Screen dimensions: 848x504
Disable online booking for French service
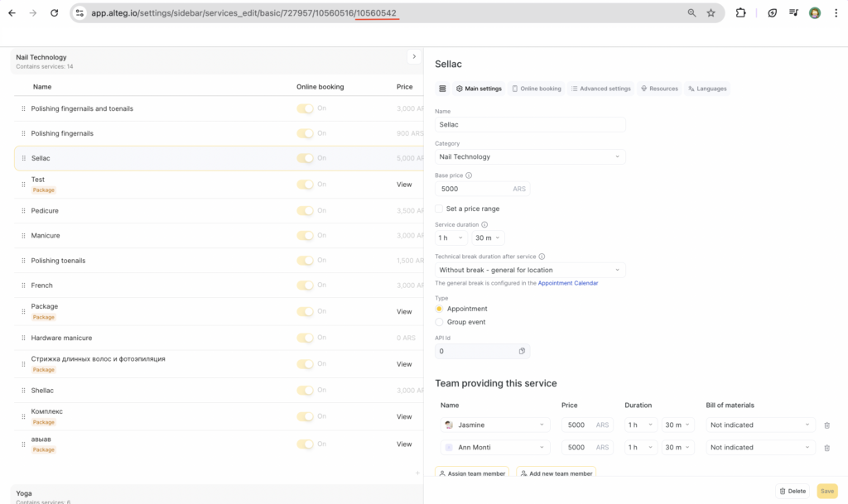[x=306, y=286]
